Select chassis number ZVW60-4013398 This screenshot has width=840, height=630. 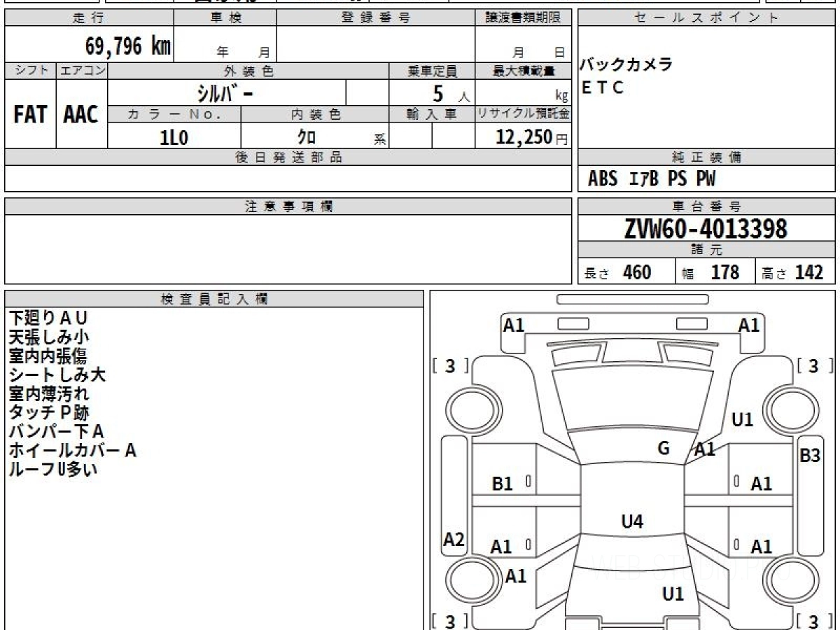tap(706, 228)
